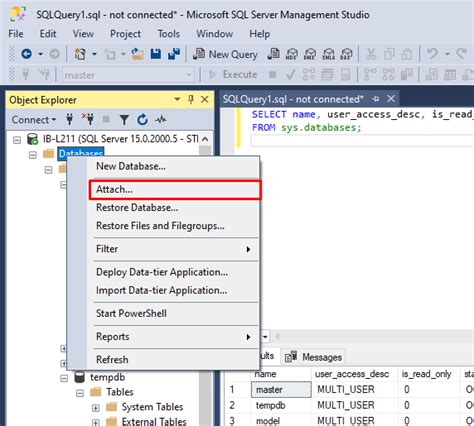Expand the System Tables folder
Image resolution: width=474 pixels, height=426 pixels.
(96, 408)
